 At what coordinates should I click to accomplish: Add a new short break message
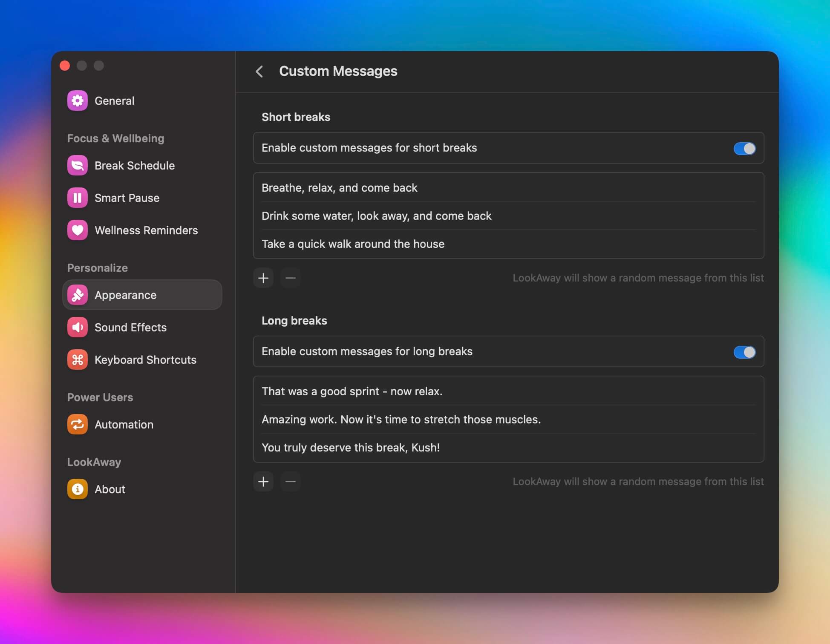pyautogui.click(x=263, y=278)
